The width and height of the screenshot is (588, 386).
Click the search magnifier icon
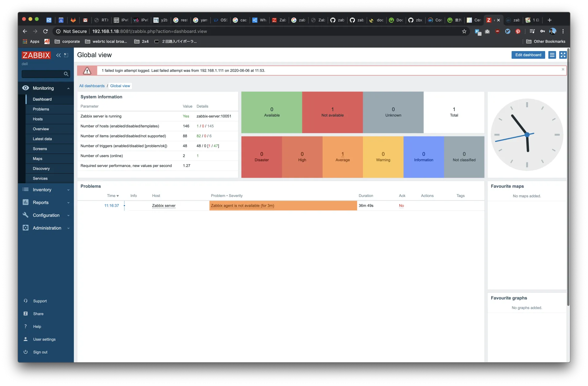[x=66, y=74]
